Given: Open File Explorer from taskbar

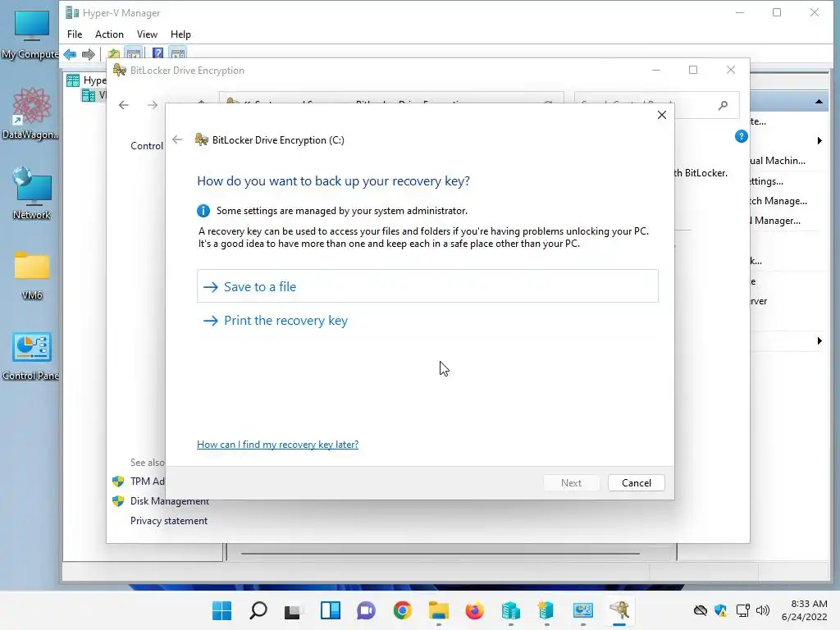Looking at the screenshot, I should pos(439,610).
